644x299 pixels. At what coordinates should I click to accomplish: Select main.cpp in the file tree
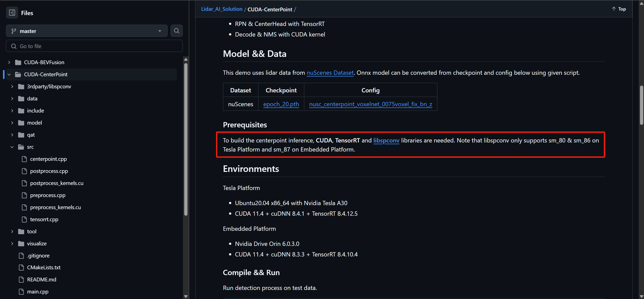[38, 292]
